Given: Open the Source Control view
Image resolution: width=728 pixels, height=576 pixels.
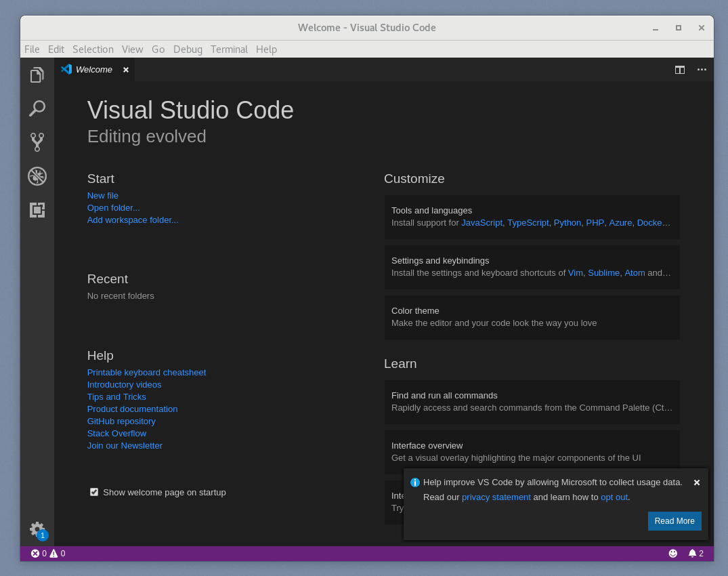Looking at the screenshot, I should coord(37,142).
